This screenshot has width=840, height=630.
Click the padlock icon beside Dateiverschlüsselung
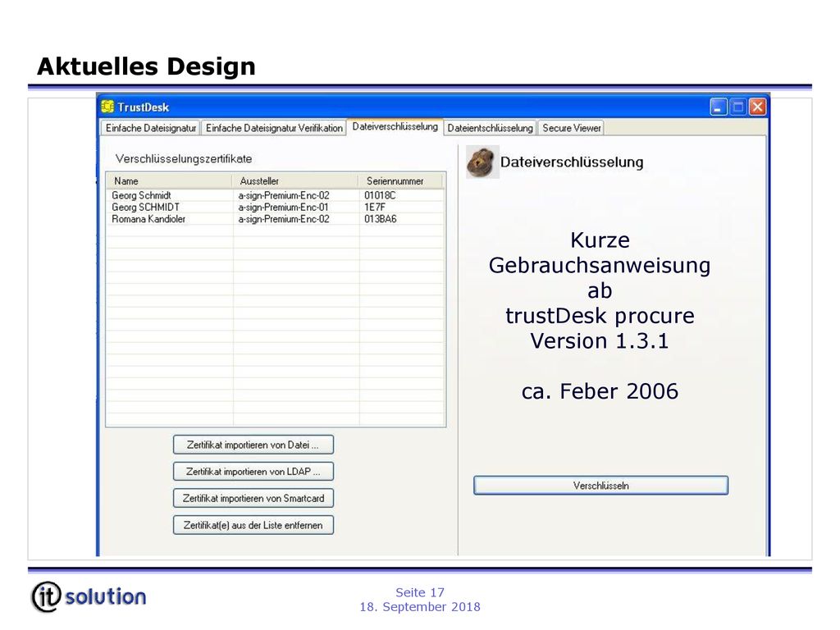click(x=482, y=162)
